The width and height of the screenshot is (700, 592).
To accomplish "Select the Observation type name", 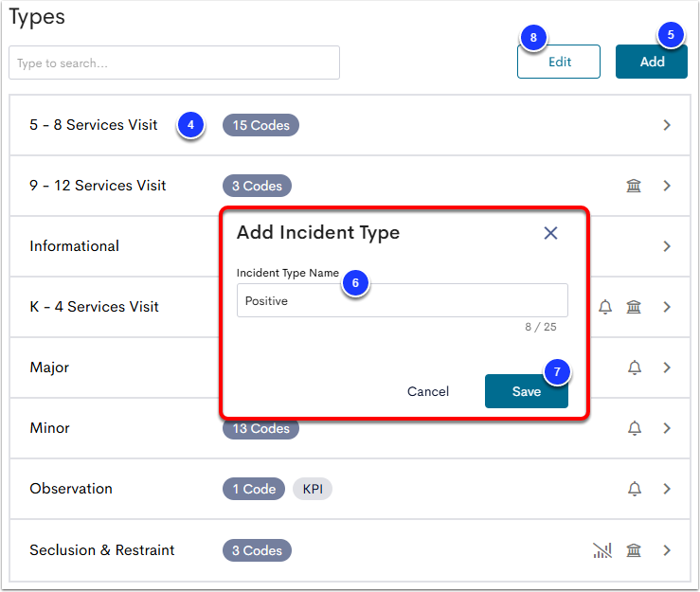I will (x=70, y=489).
